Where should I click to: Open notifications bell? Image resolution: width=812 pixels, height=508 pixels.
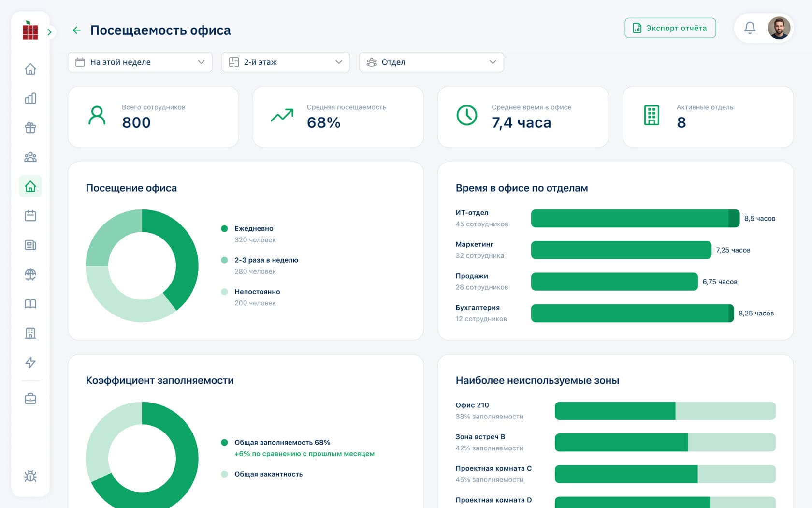[x=750, y=28]
